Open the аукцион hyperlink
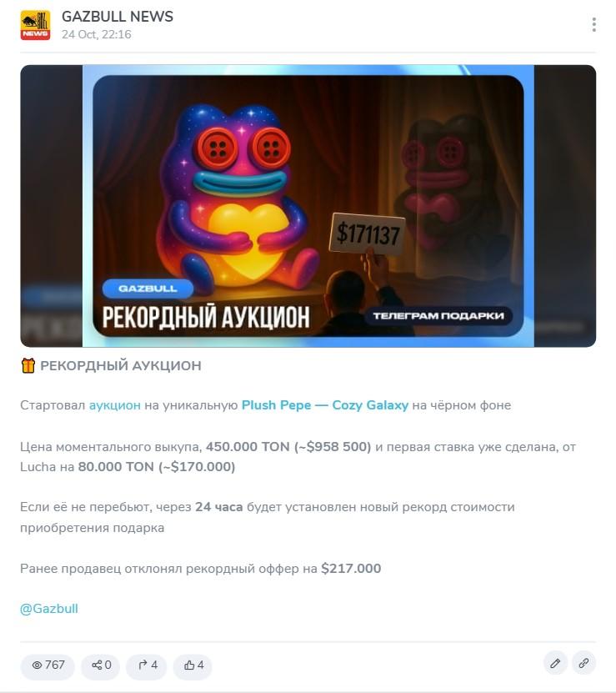 115,405
